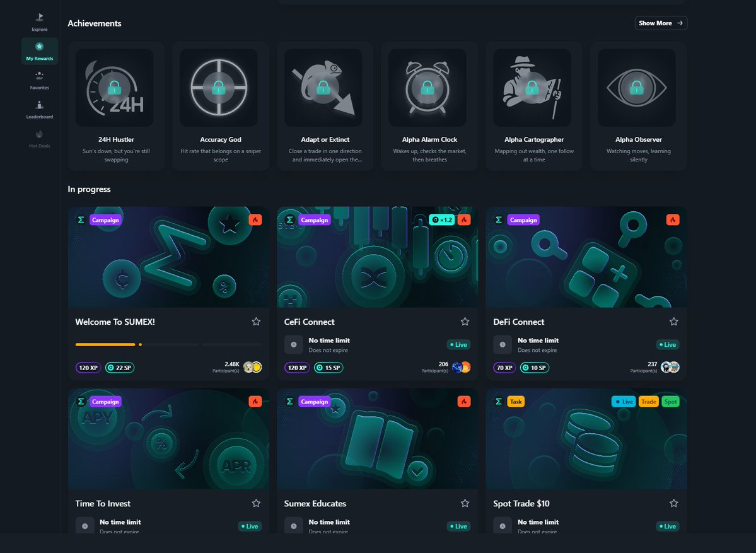Click the Campaign tag on DeFi Connect
The width and height of the screenshot is (756, 553).
click(523, 220)
